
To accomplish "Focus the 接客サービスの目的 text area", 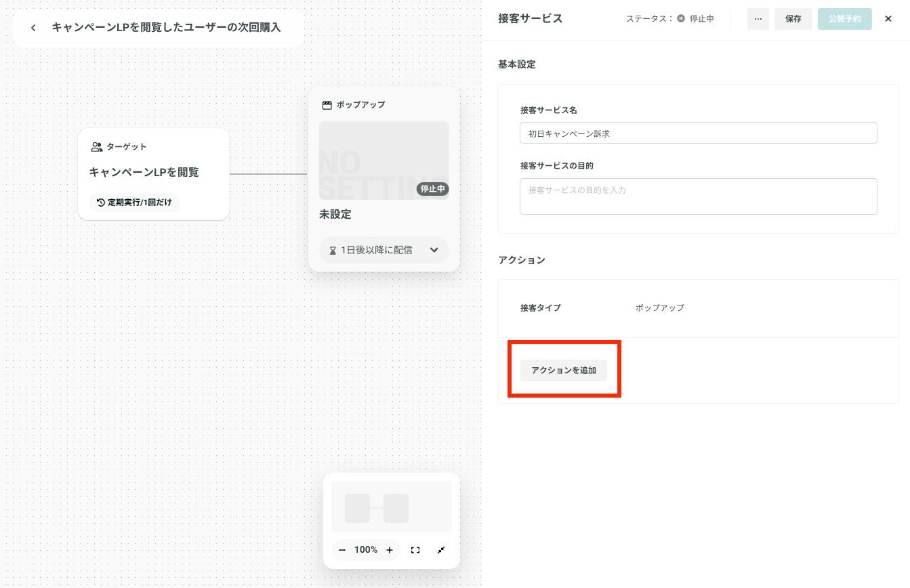I will 699,196.
